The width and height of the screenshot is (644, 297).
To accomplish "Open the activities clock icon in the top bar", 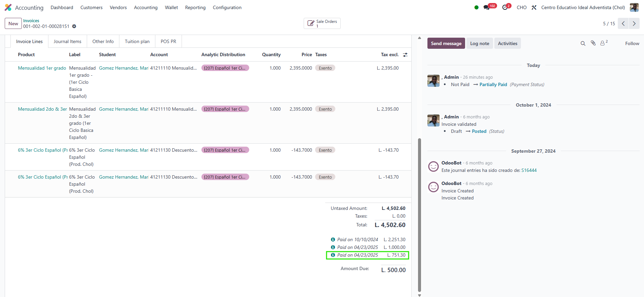I will click(x=505, y=7).
